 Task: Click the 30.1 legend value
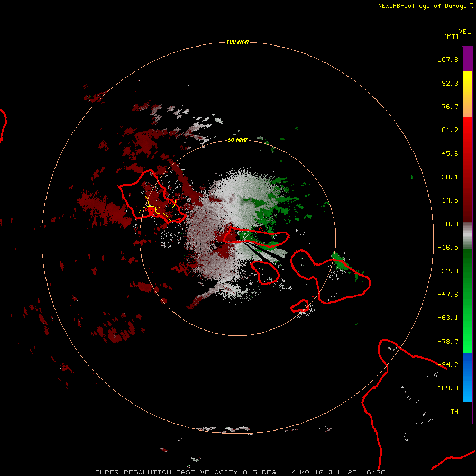click(x=450, y=177)
